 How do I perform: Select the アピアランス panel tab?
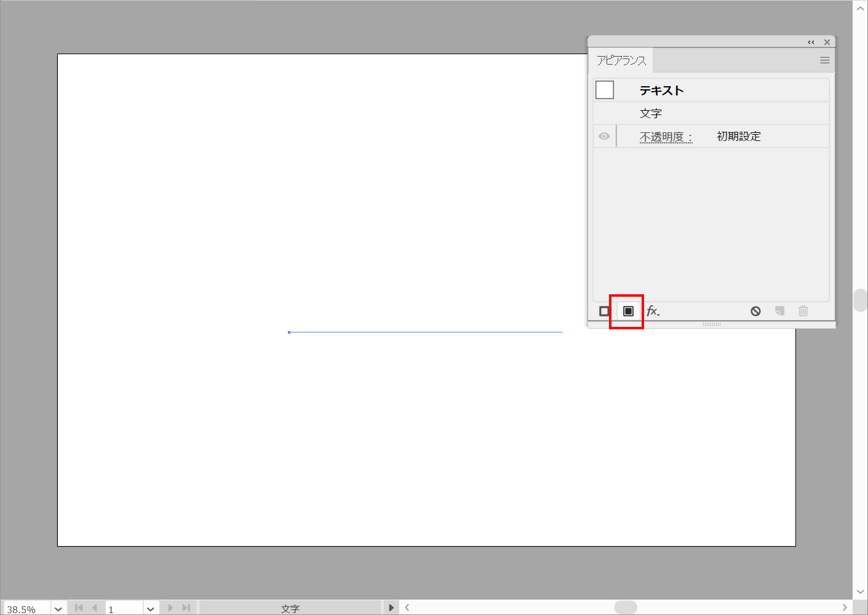tap(621, 60)
